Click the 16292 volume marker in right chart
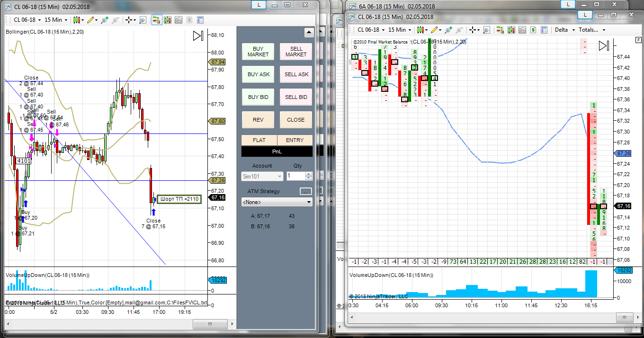This screenshot has height=338, width=644. [x=623, y=270]
